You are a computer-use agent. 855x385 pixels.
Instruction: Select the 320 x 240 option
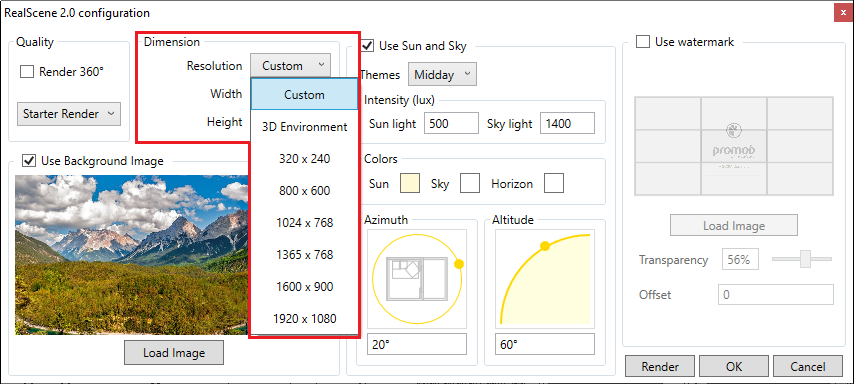304,159
